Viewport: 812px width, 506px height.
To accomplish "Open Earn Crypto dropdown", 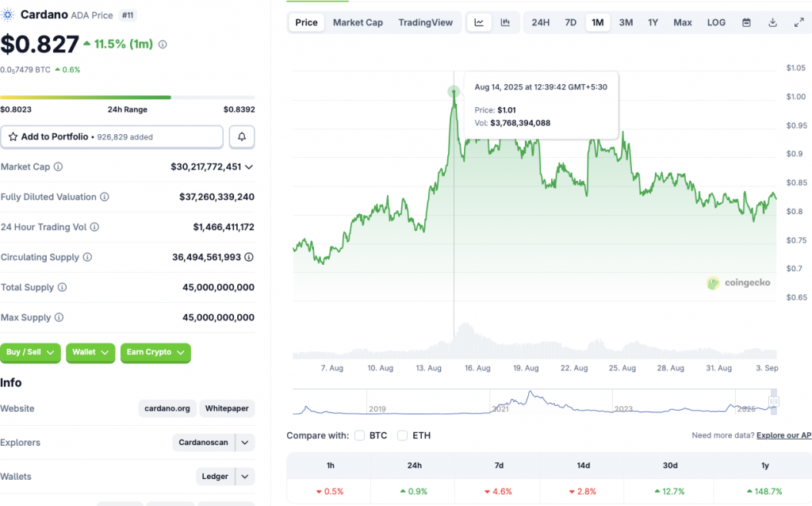I will tap(155, 352).
